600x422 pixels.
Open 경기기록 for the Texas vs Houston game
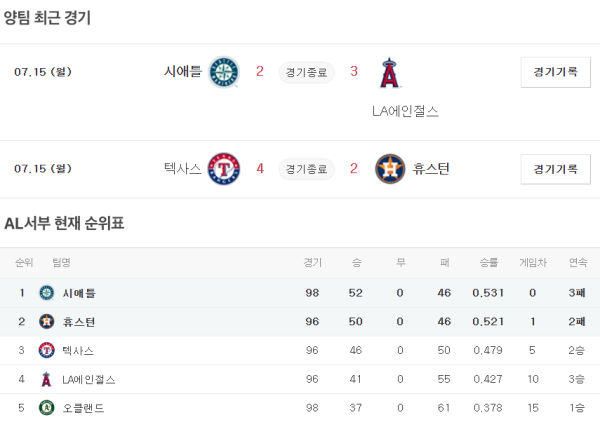[x=555, y=169]
